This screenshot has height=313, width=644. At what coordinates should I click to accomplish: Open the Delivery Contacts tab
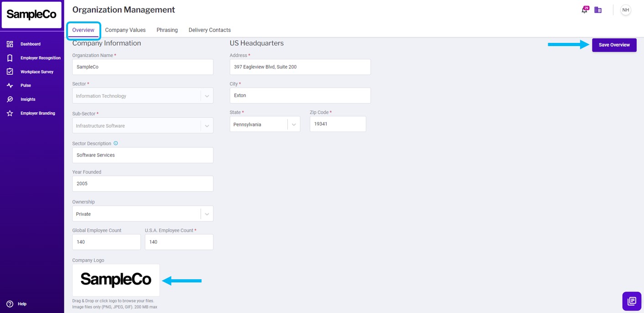[x=209, y=30]
